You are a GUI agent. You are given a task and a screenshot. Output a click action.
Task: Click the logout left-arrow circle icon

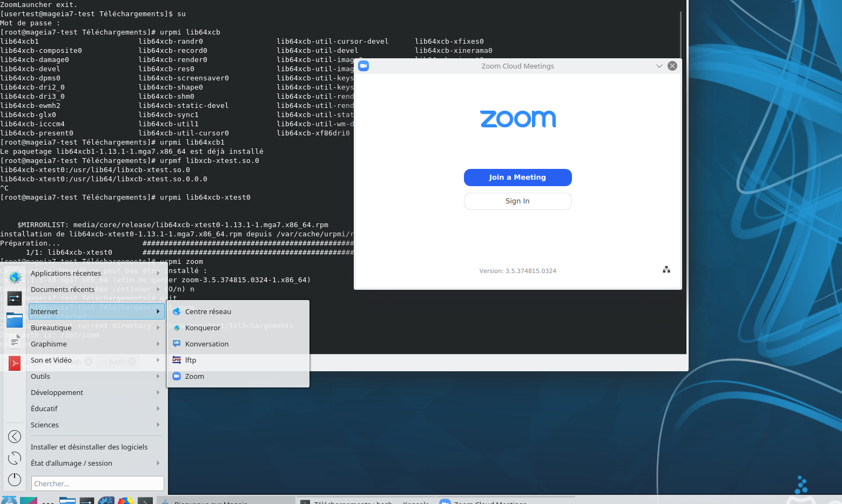[x=15, y=437]
